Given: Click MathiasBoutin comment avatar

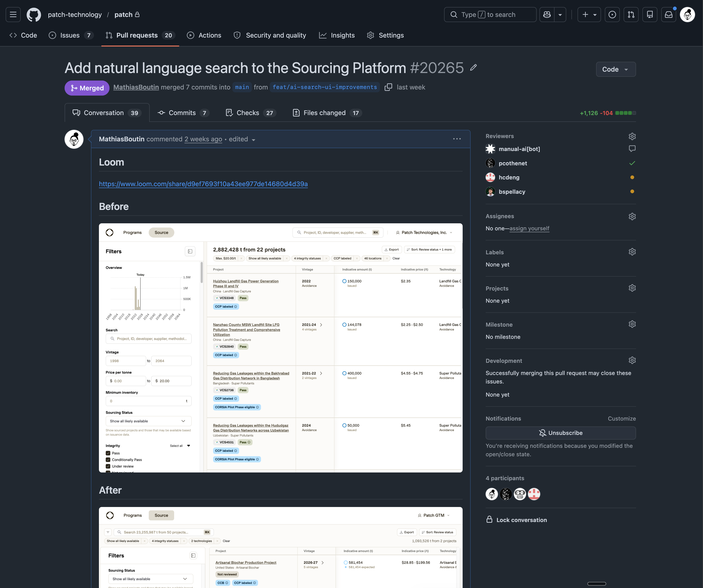Looking at the screenshot, I should [74, 139].
